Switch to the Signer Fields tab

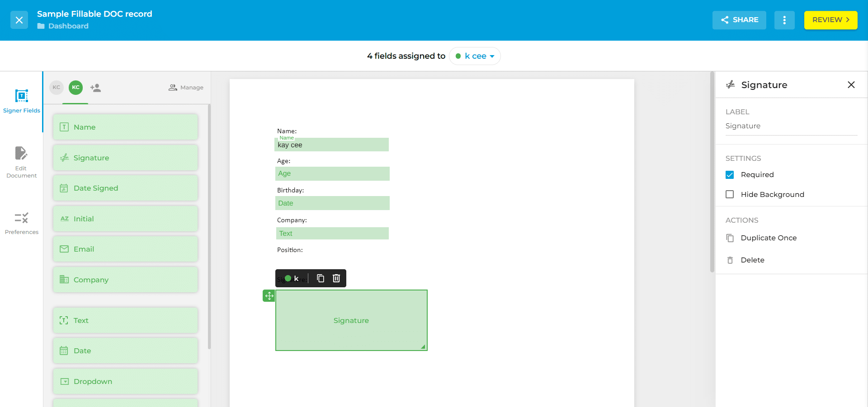(x=22, y=101)
